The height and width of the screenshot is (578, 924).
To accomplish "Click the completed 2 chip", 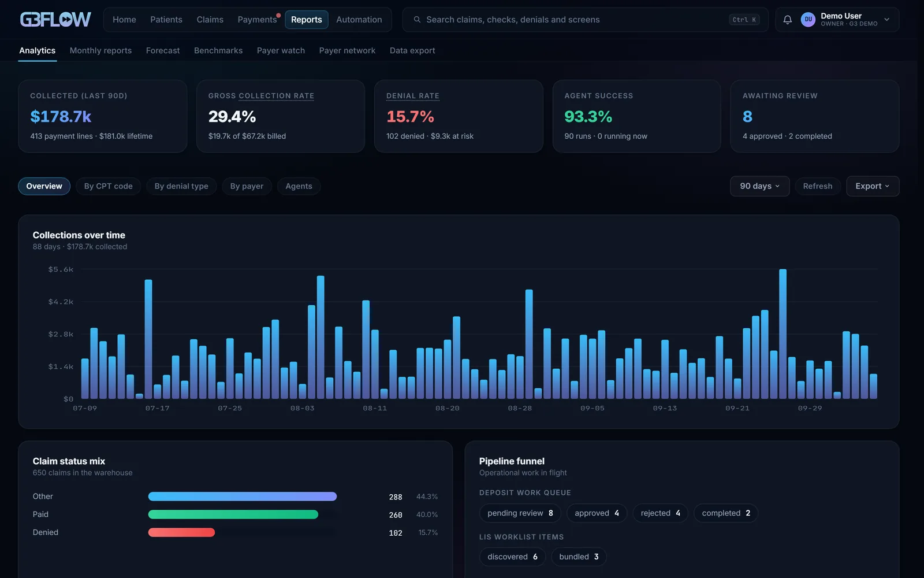I will (x=726, y=513).
